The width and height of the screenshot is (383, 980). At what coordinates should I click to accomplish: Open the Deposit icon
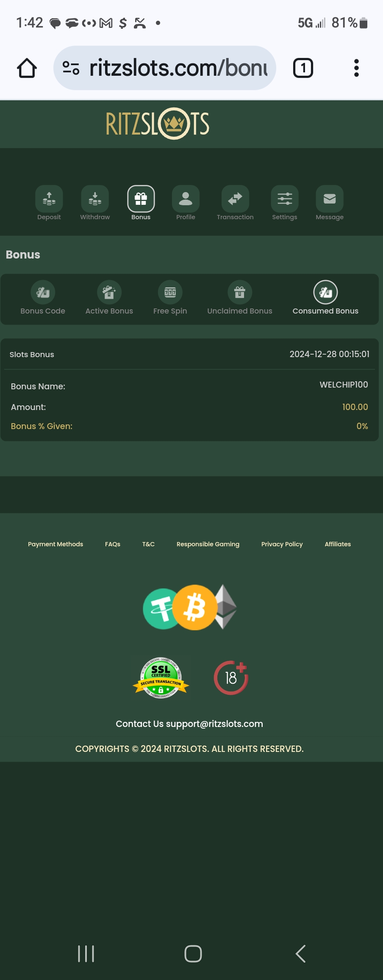pyautogui.click(x=49, y=199)
